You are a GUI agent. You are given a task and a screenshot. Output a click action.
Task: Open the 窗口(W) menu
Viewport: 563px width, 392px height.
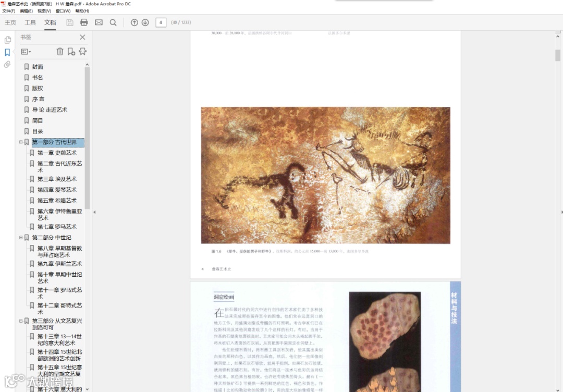coord(63,11)
